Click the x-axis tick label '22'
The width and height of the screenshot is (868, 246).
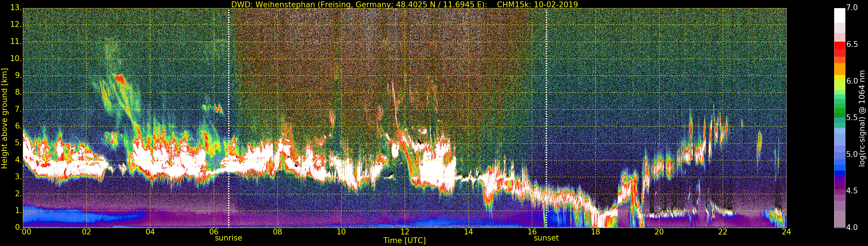pyautogui.click(x=723, y=232)
